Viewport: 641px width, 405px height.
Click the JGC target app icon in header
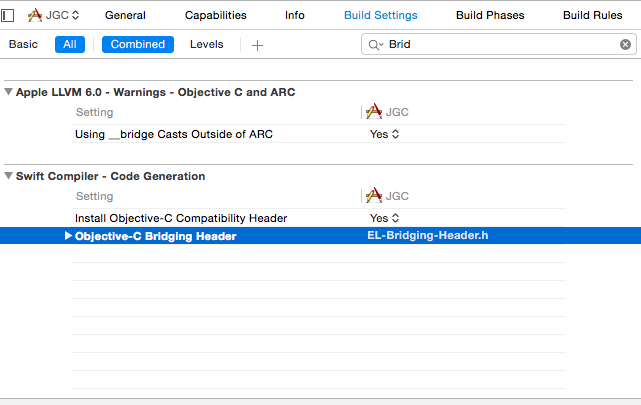click(x=35, y=16)
